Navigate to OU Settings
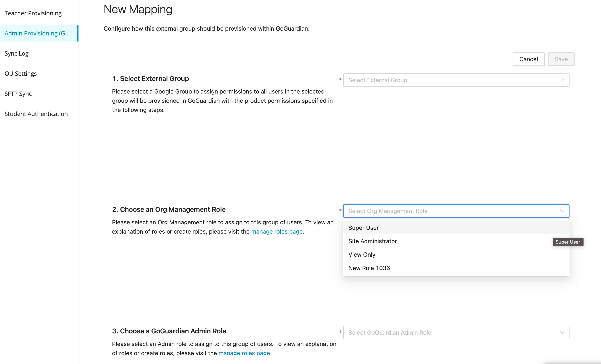The image size is (601, 364). pos(21,74)
